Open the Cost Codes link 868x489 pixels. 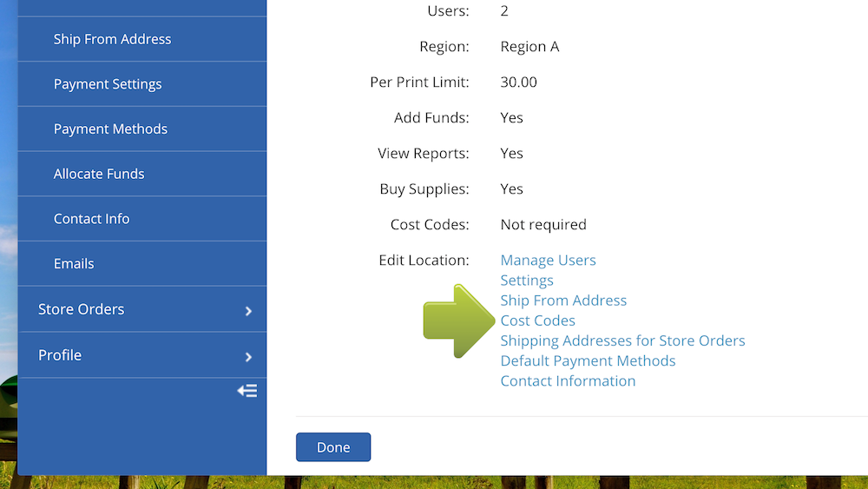pos(537,320)
